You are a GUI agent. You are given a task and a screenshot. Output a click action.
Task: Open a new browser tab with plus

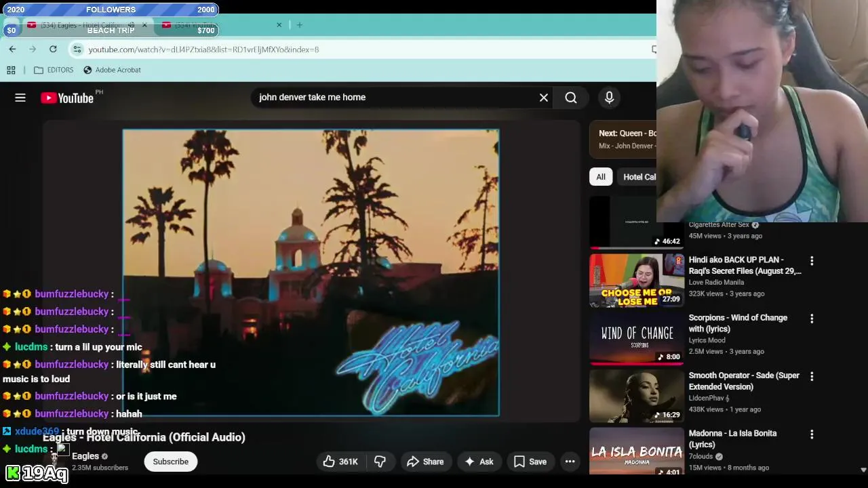[x=299, y=25]
